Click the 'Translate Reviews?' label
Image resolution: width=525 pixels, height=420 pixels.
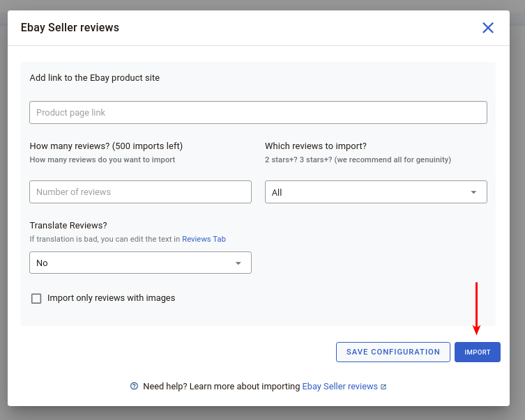point(68,226)
